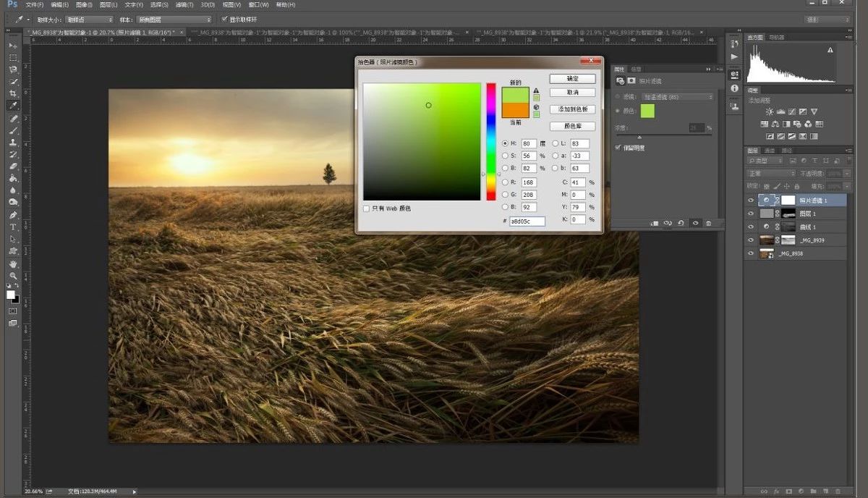The image size is (868, 498).
Task: Choose the Pen tool
Action: tap(13, 215)
